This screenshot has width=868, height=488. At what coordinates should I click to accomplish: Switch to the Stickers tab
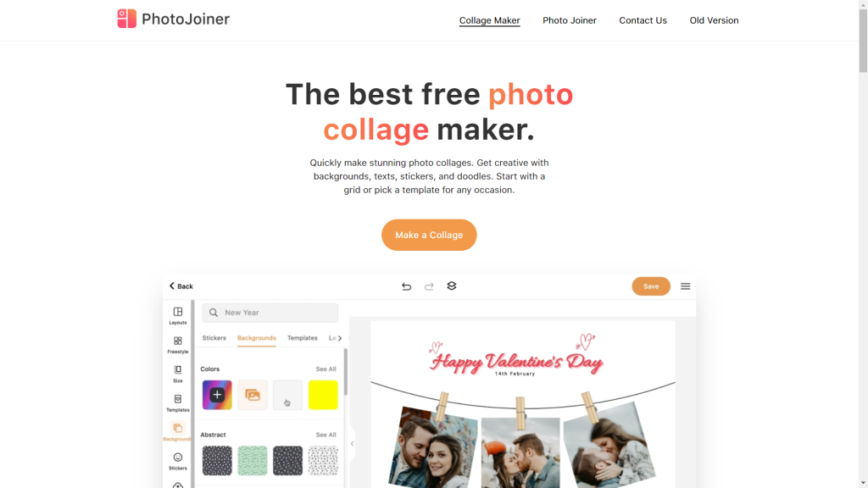[x=214, y=338]
